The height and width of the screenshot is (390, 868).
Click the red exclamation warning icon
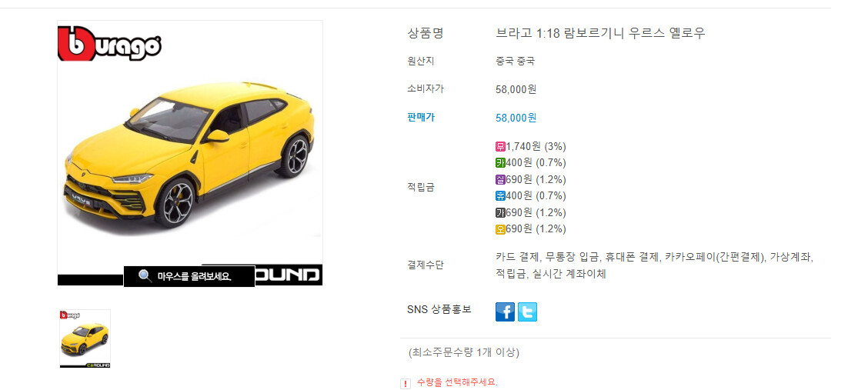[406, 383]
